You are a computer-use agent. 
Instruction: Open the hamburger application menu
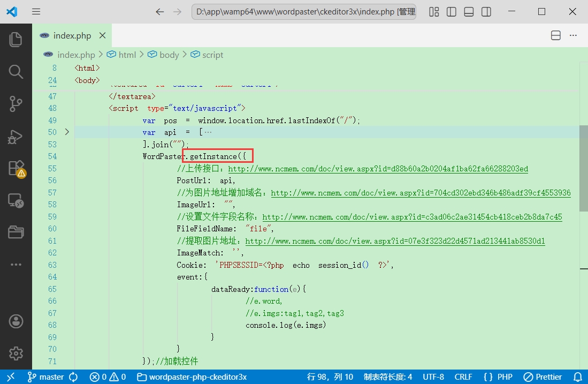coord(36,12)
